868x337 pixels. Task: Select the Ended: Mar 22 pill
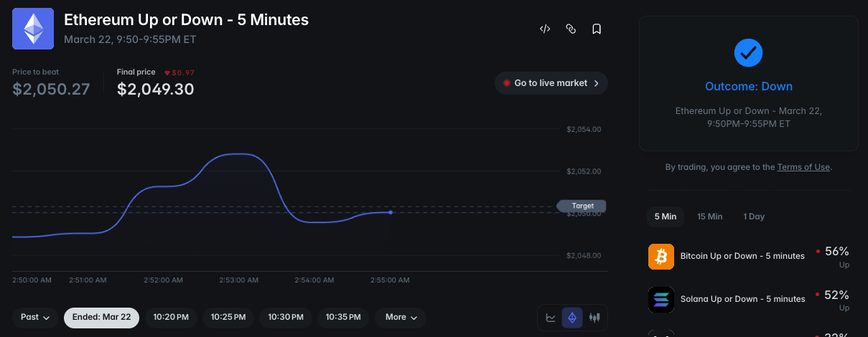pos(101,317)
